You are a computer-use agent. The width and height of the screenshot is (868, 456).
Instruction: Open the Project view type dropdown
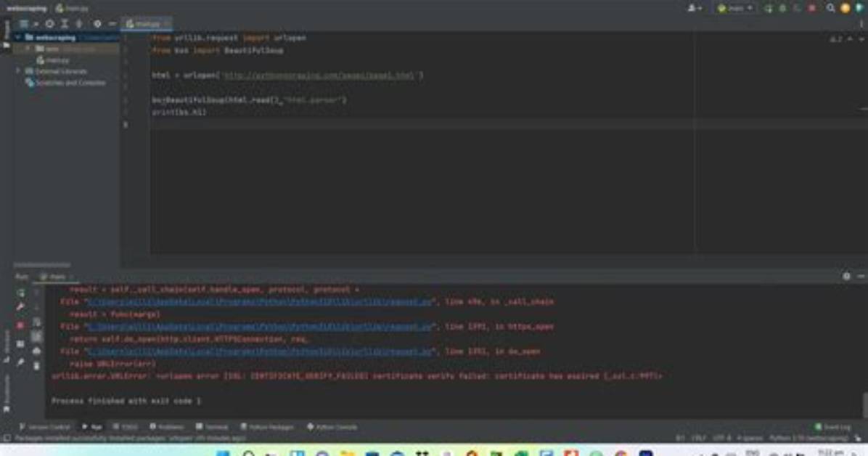point(28,24)
